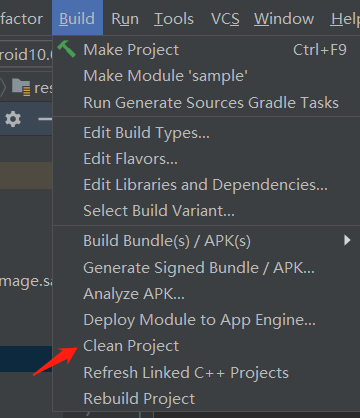Open the Build menu

(x=77, y=18)
